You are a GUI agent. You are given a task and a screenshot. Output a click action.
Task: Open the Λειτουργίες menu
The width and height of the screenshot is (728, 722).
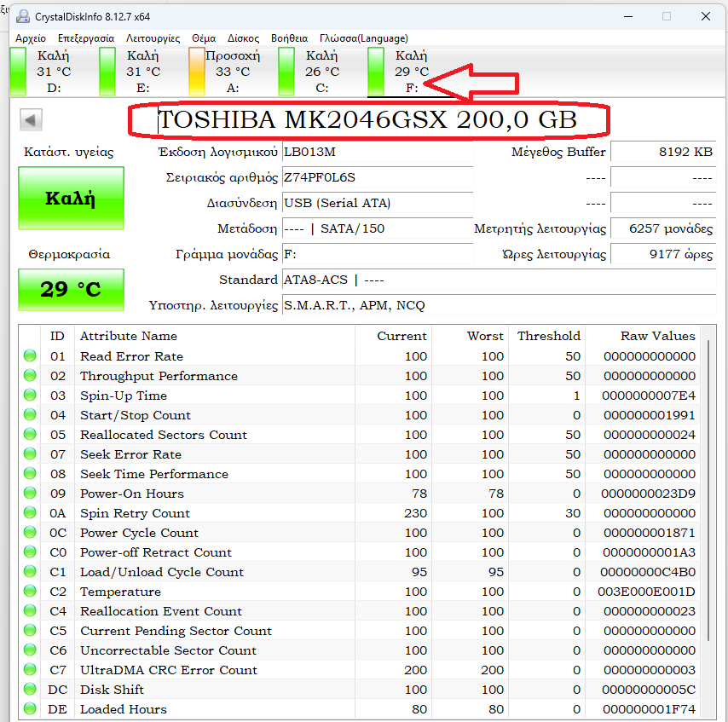coord(153,38)
